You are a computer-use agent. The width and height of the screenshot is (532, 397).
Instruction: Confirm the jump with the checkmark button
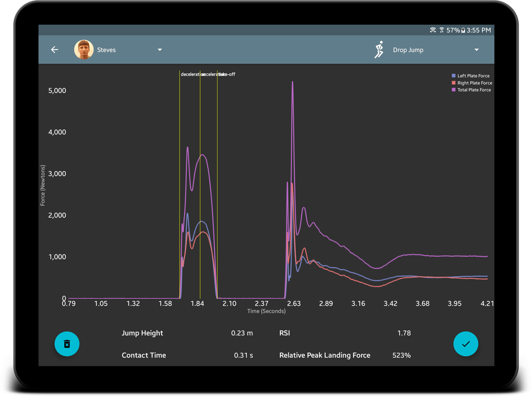pyautogui.click(x=465, y=344)
